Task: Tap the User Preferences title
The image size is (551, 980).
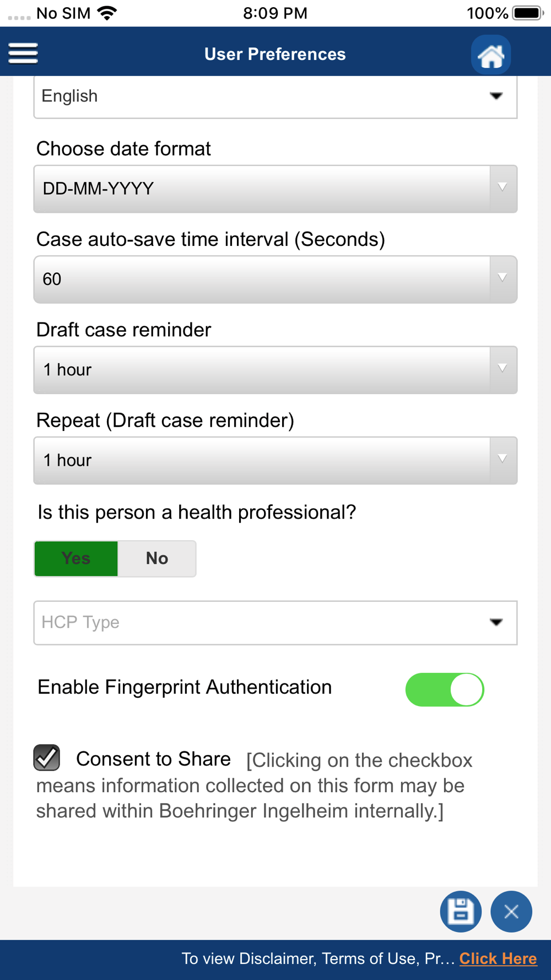Action: (x=275, y=54)
